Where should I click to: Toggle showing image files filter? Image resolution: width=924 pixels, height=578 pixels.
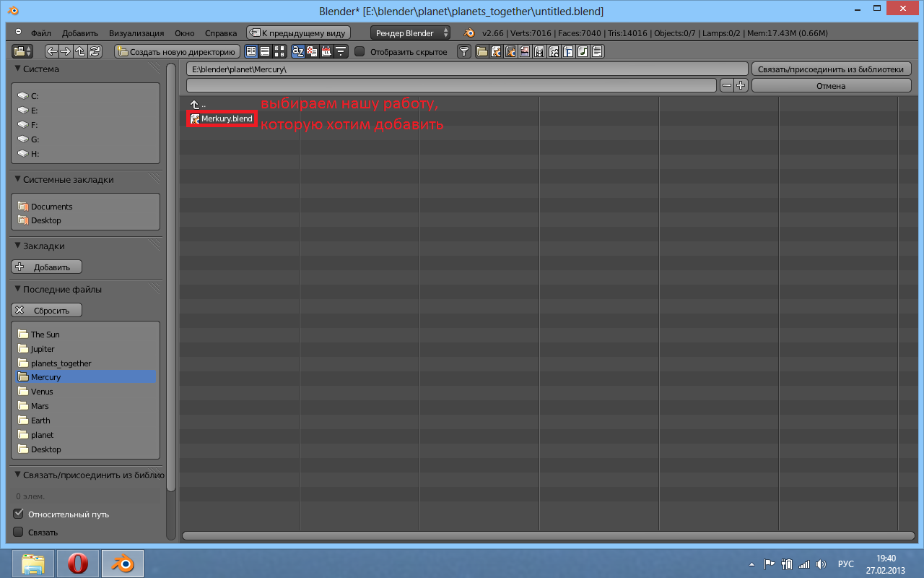coord(525,51)
